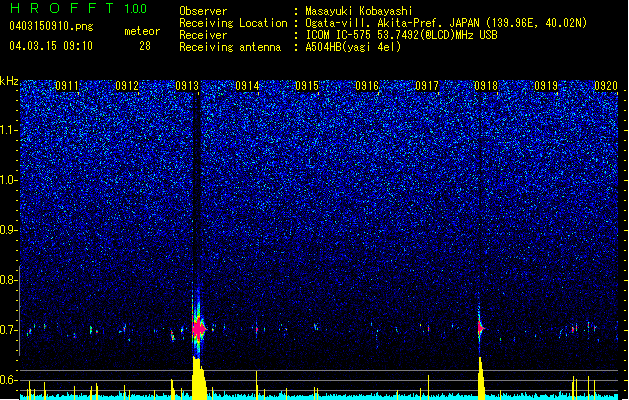Click the Observer label
The width and height of the screenshot is (629, 400).
pos(203,11)
